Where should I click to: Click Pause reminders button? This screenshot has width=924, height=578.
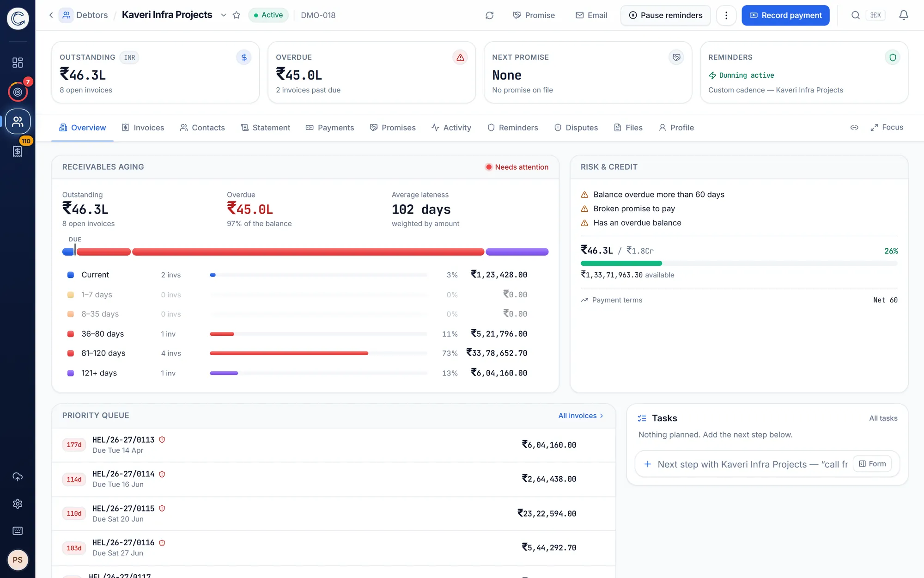click(666, 15)
